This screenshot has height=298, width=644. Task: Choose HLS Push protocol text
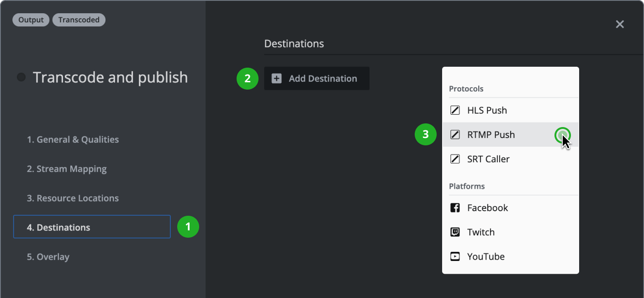click(x=487, y=110)
